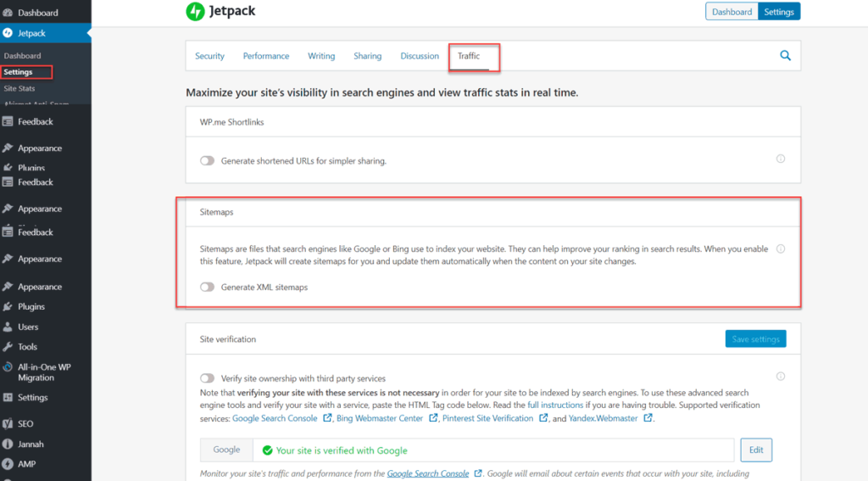Click the Dashboard button in top-right header
Screen dimensions: 868x481
pos(732,12)
